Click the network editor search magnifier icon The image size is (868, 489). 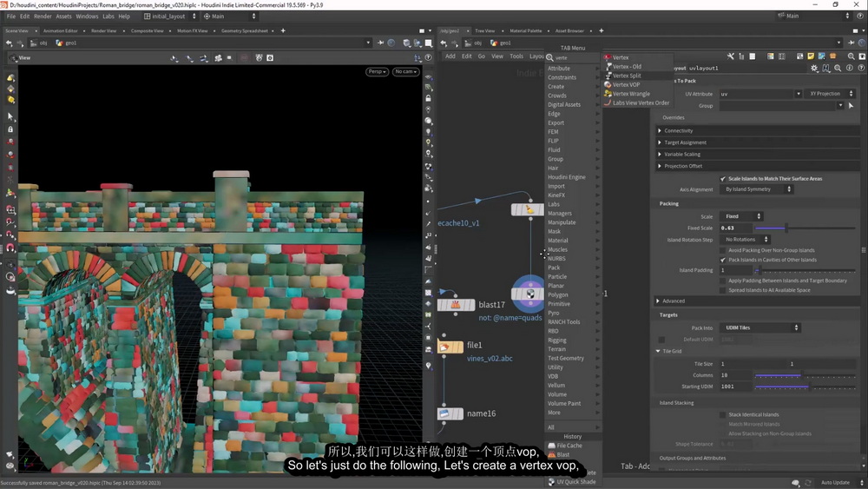tap(851, 56)
